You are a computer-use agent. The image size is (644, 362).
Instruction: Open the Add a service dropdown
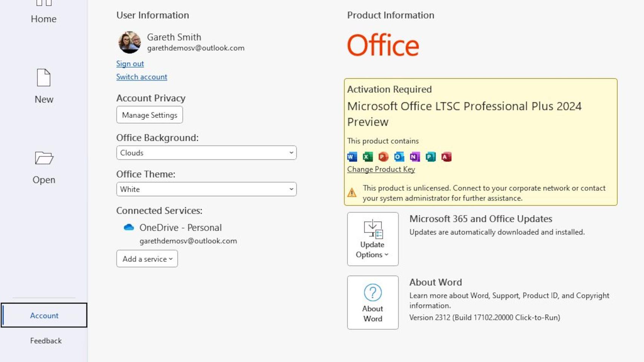point(147,259)
